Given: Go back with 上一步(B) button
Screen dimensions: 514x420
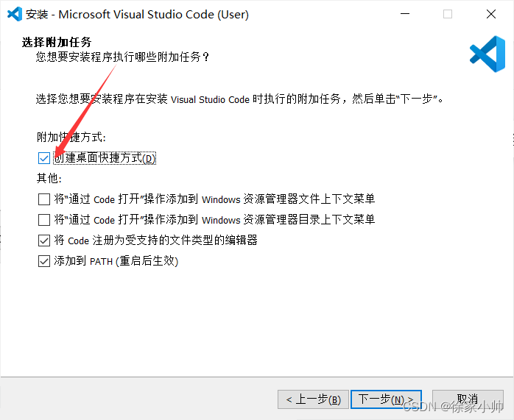Looking at the screenshot, I should [x=313, y=399].
